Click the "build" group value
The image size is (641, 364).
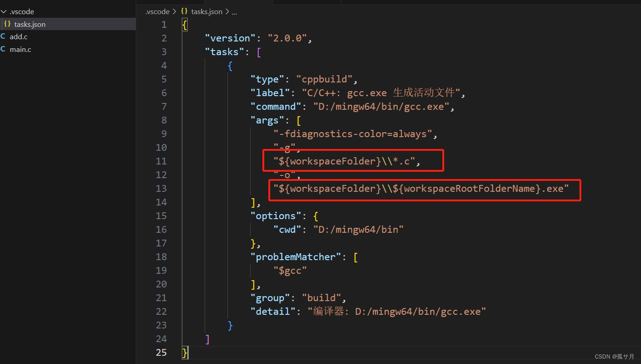click(x=321, y=298)
